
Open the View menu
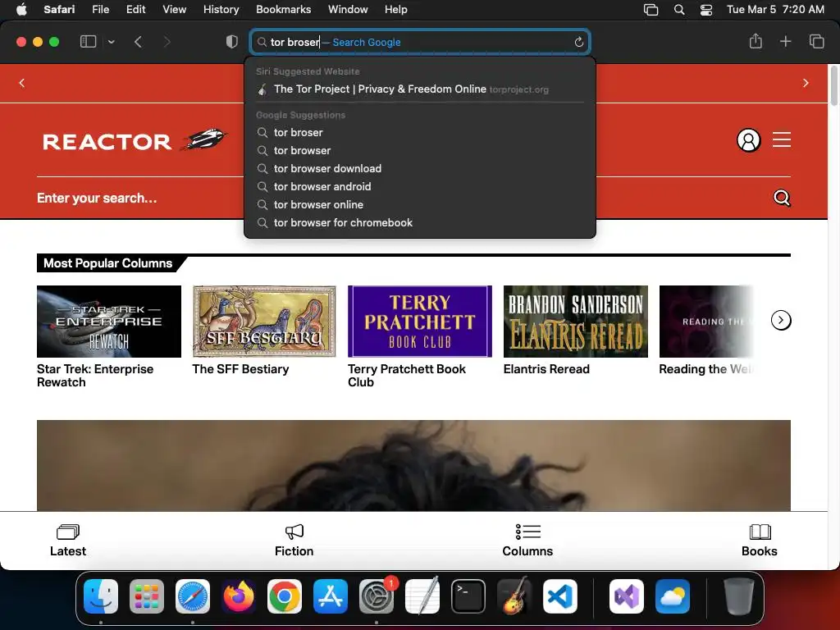pos(174,9)
